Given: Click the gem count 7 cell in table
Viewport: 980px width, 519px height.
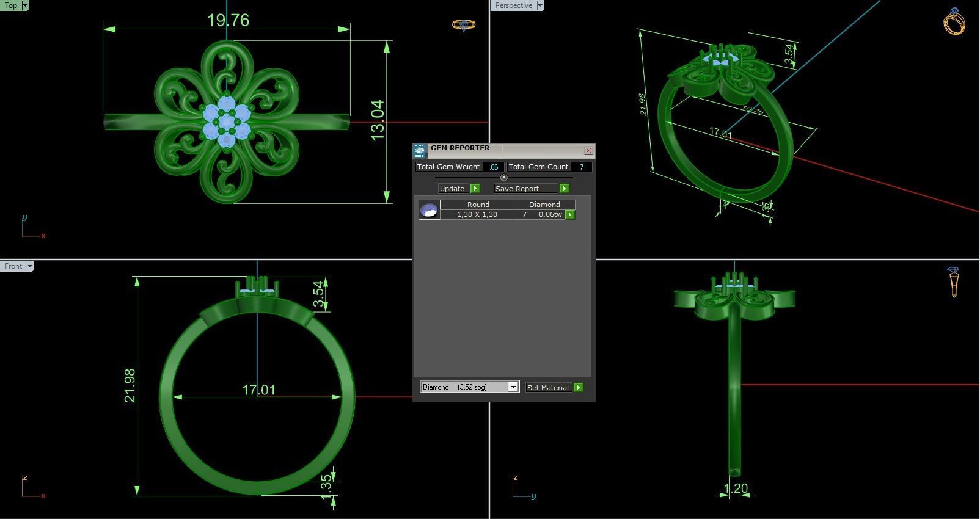Looking at the screenshot, I should pos(524,214).
